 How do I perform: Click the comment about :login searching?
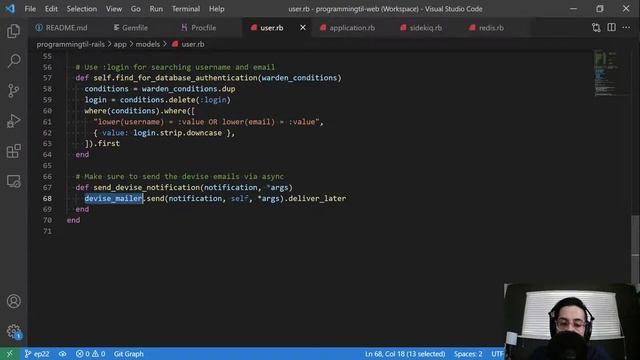click(x=175, y=67)
